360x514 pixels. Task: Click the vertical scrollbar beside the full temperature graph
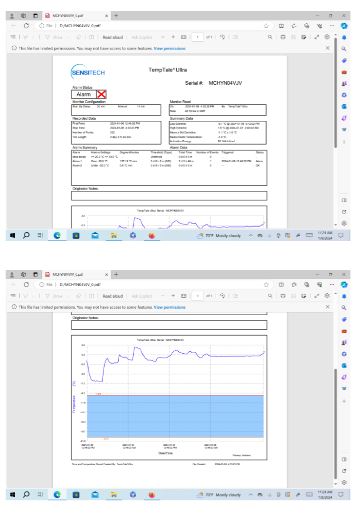335,424
